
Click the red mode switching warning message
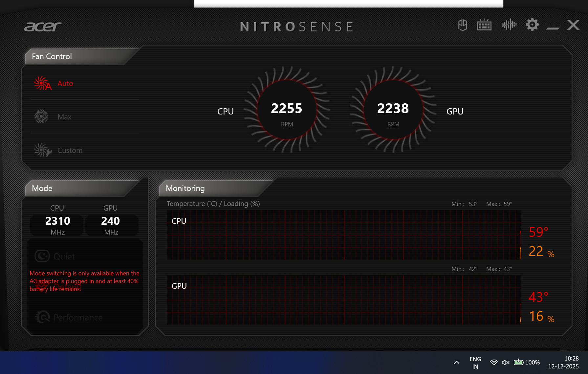pos(84,281)
